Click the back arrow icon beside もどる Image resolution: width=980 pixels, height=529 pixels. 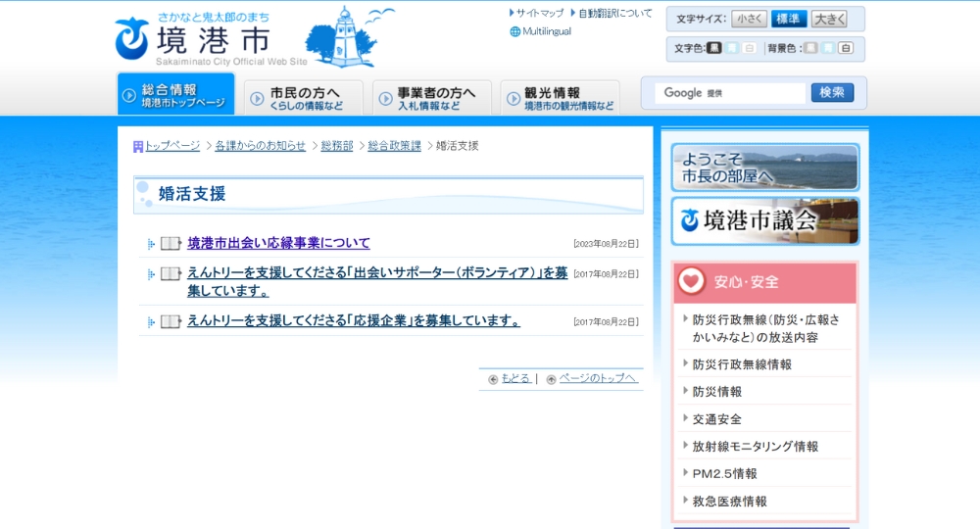point(493,380)
